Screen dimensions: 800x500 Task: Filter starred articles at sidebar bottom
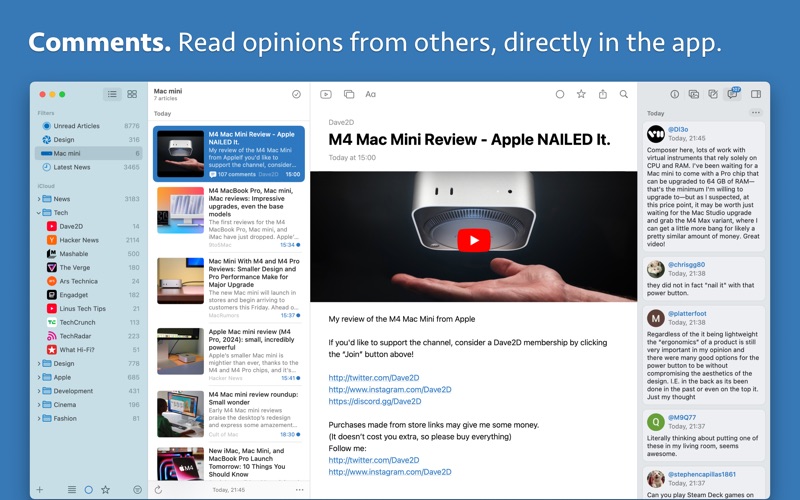pyautogui.click(x=106, y=490)
